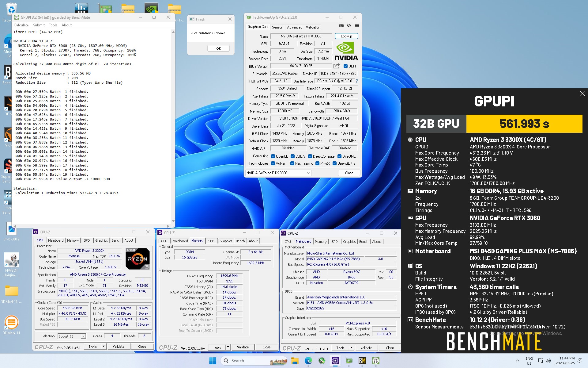Close the BenchMate result panel

(582, 94)
